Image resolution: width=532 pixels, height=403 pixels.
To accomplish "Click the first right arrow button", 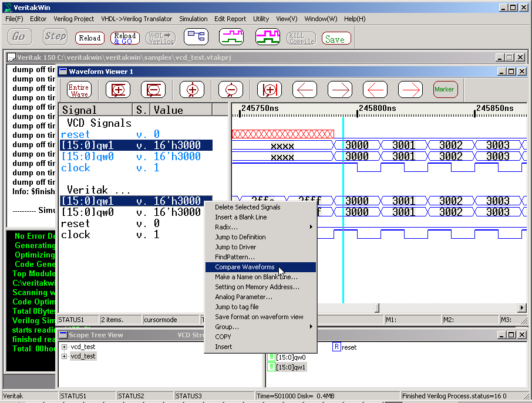I will [340, 90].
